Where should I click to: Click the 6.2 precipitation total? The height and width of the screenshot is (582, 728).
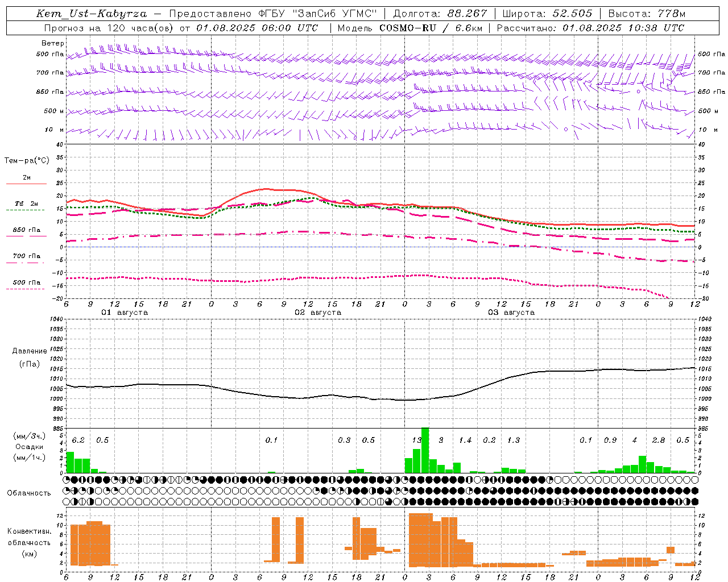(78, 440)
